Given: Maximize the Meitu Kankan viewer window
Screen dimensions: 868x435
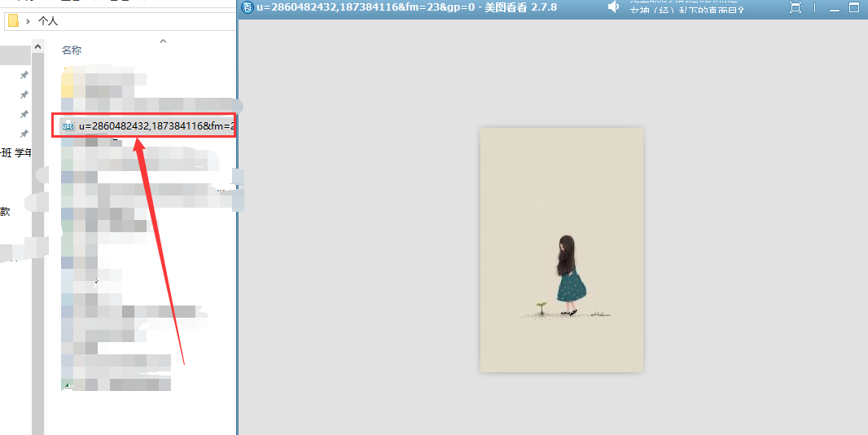Looking at the screenshot, I should point(854,8).
